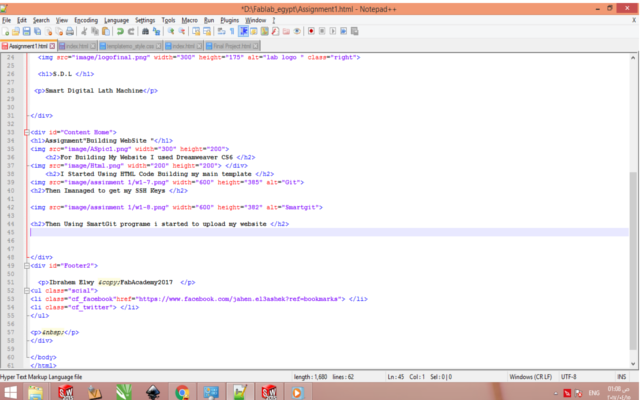The height and width of the screenshot is (400, 640).
Task: Toggle Show All Characters pilcrow icon
Action: tap(232, 31)
